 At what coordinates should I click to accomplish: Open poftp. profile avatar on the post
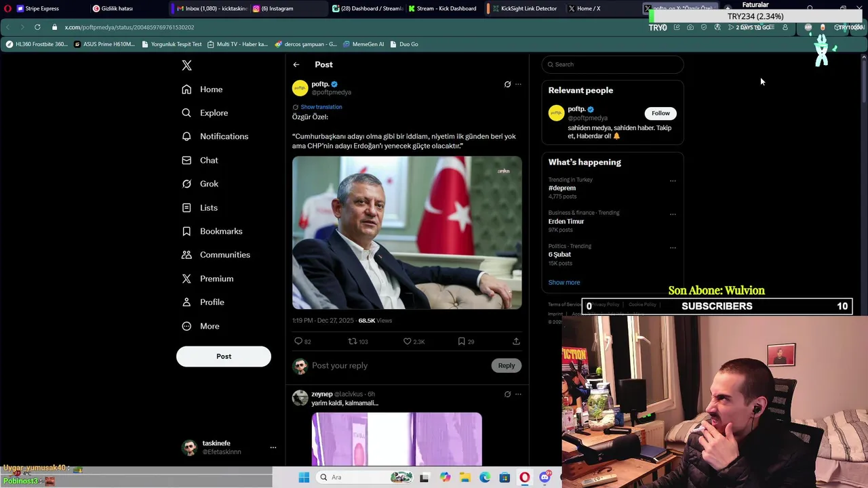(300, 88)
